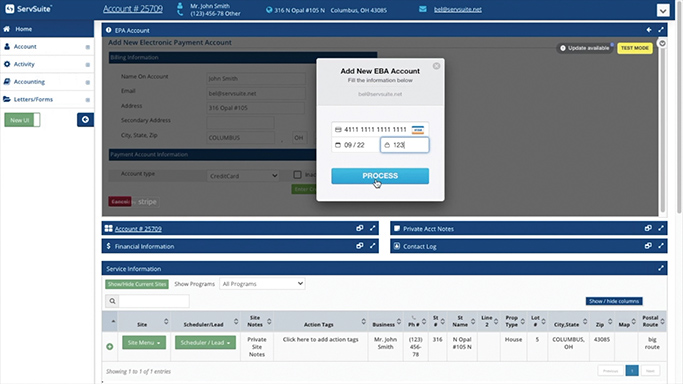Viewport: 683px width, 384px height.
Task: Click the back arrow in EPA Account panel
Action: [649, 30]
